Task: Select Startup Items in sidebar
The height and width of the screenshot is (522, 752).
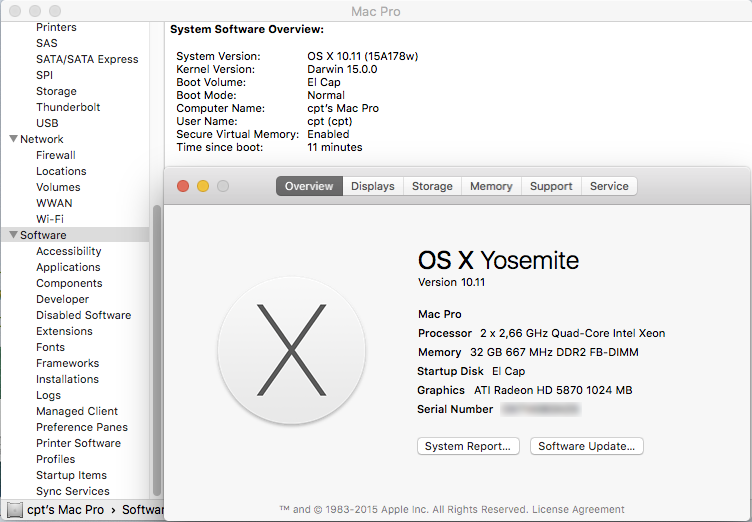Action: coord(71,475)
